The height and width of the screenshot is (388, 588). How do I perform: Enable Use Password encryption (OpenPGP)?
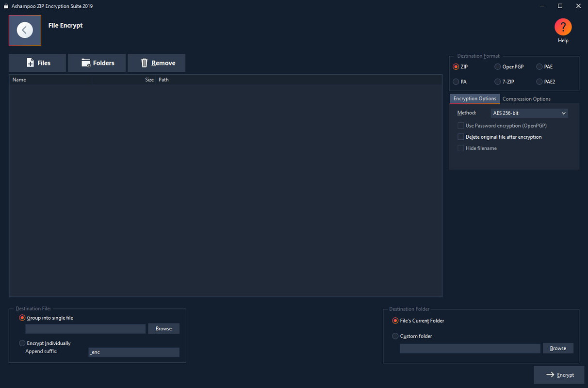460,125
